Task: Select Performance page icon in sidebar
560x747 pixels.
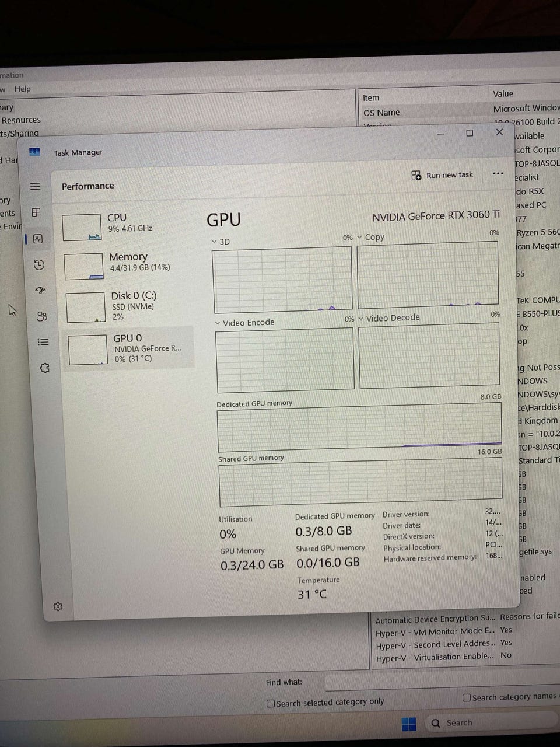Action: click(x=38, y=239)
